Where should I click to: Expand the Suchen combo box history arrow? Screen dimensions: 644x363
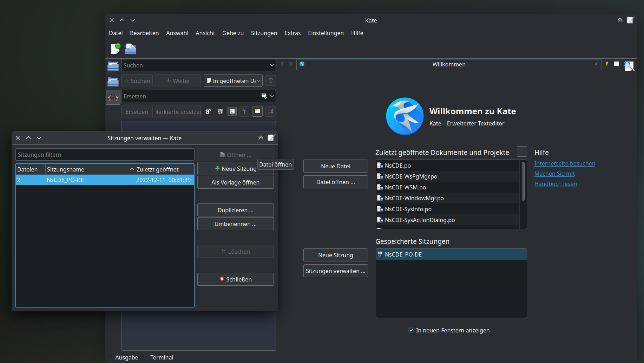click(x=272, y=65)
